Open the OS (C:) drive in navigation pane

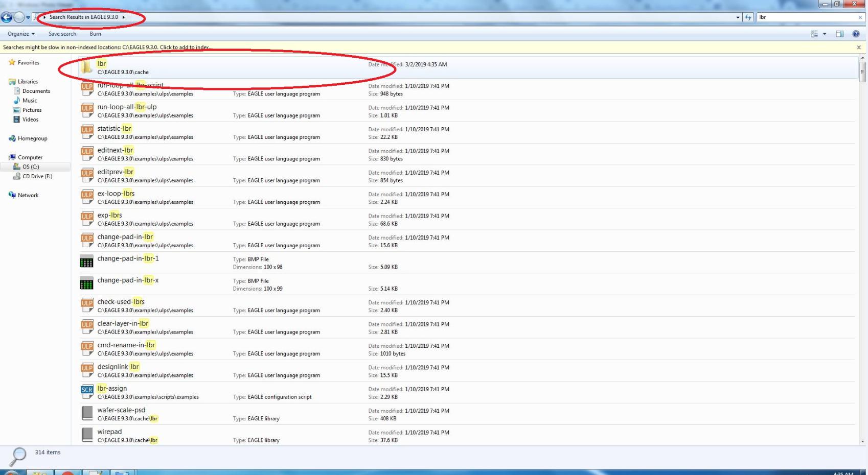[x=31, y=167]
